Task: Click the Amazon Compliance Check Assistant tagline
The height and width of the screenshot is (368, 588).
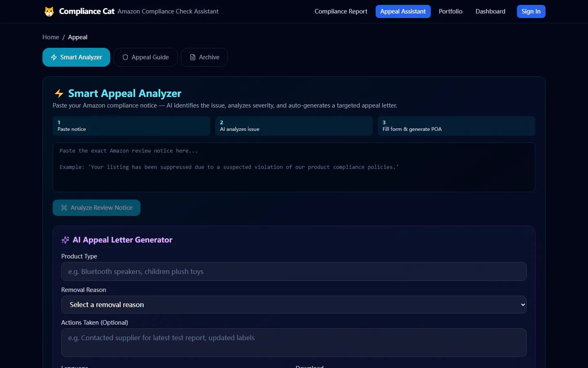Action: click(168, 11)
